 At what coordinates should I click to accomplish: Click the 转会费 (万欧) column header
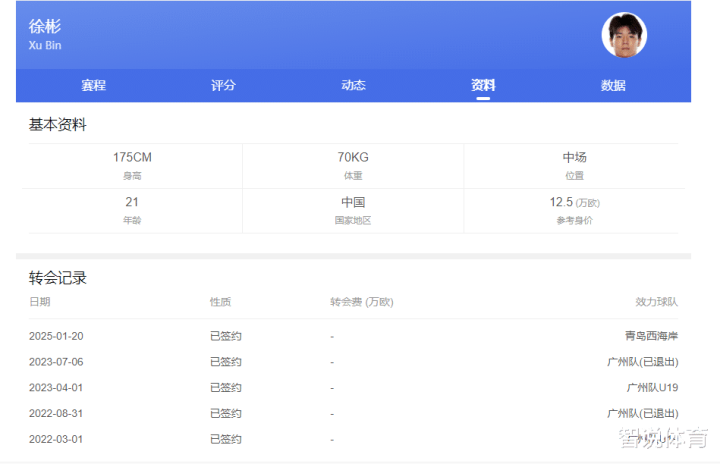362,302
